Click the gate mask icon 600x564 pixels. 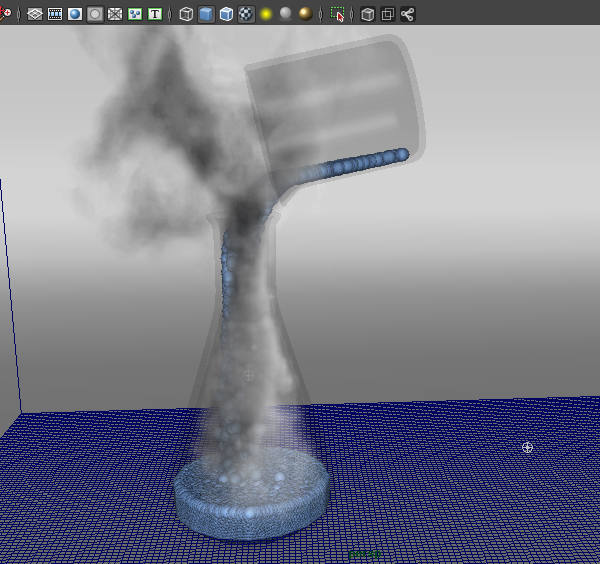95,15
